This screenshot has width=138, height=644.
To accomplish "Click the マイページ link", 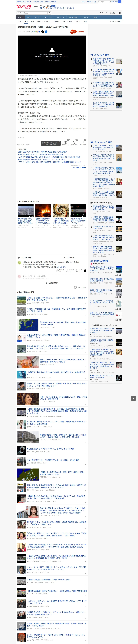I will tap(103, 13).
